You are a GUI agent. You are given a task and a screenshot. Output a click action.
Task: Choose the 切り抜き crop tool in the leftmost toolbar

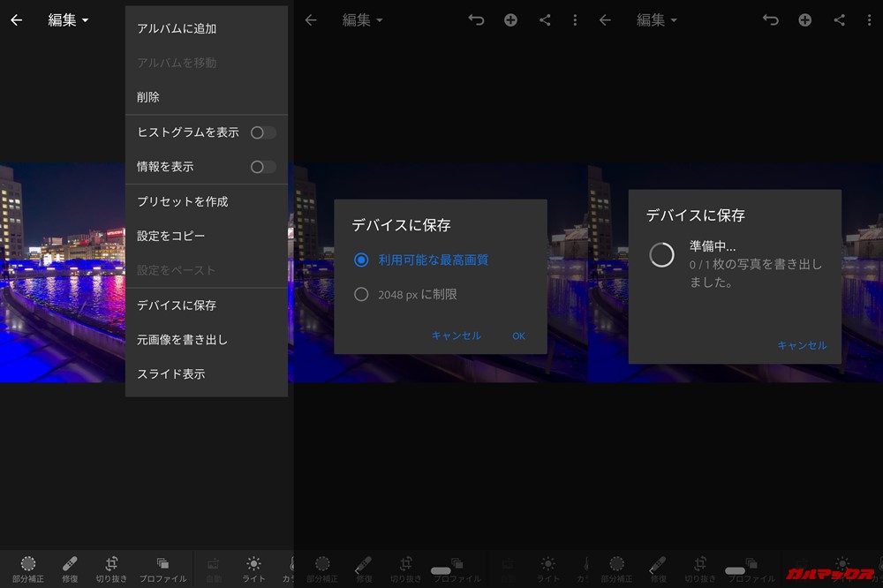pos(111,569)
